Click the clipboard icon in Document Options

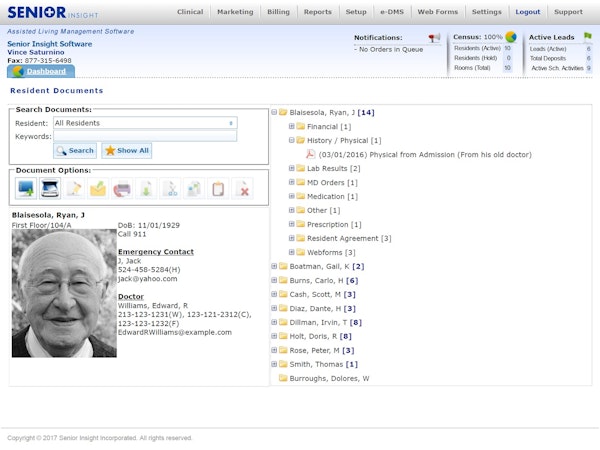[218, 188]
